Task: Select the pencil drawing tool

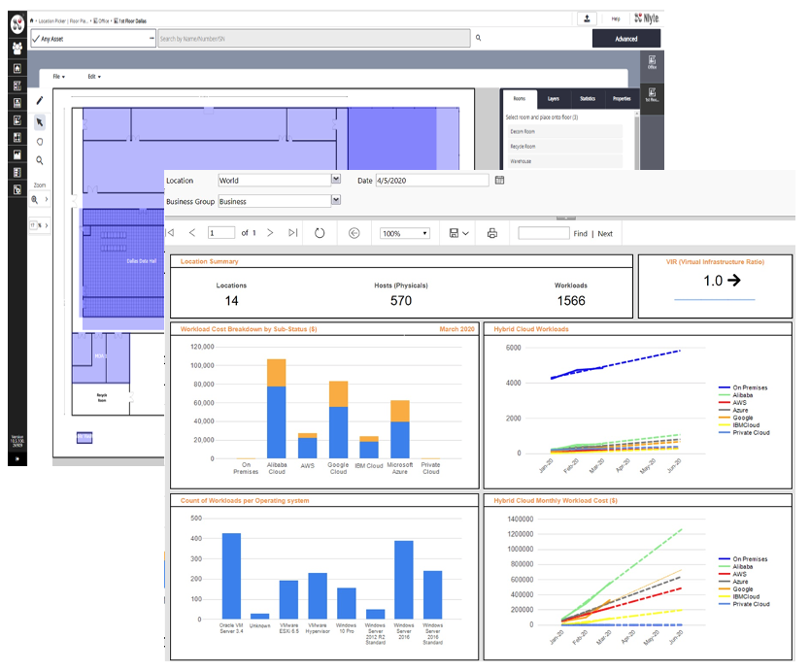Action: pos(40,100)
